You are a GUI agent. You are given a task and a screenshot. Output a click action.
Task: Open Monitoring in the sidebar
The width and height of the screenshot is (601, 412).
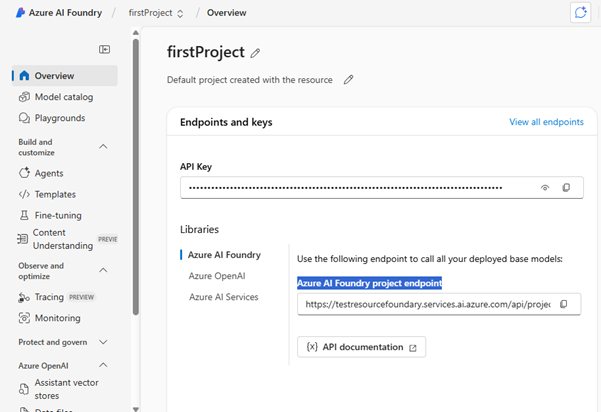[57, 318]
